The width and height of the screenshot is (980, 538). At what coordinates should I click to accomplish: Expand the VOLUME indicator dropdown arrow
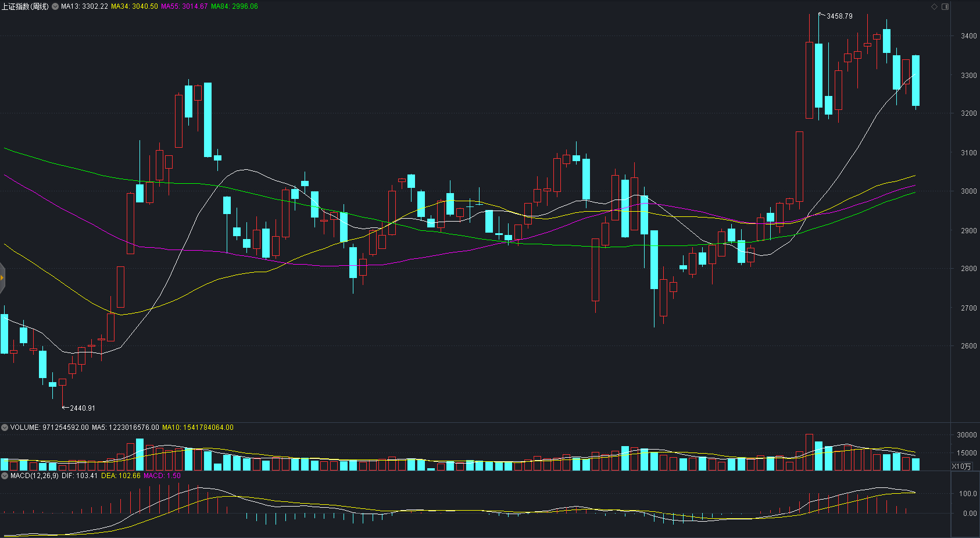pos(5,427)
